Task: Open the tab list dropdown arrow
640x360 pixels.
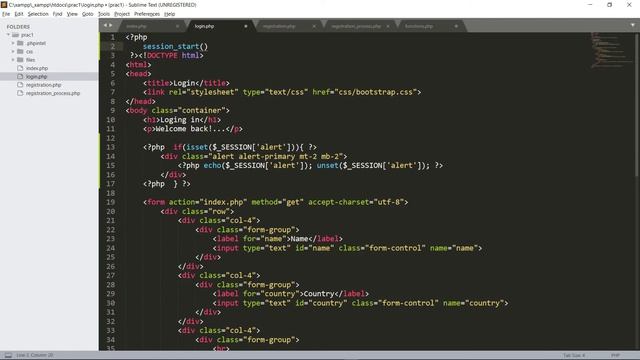Action: pyautogui.click(x=633, y=25)
